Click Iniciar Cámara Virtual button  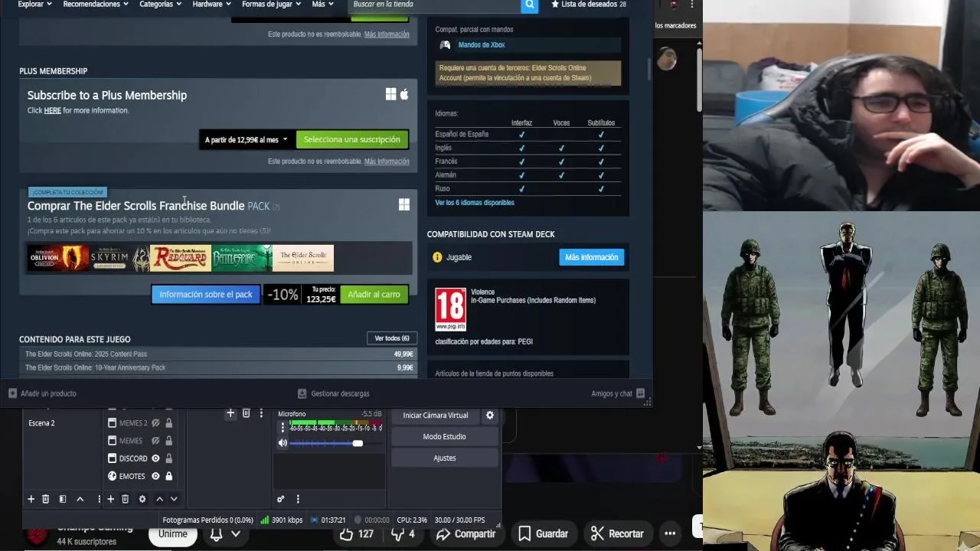click(x=436, y=415)
